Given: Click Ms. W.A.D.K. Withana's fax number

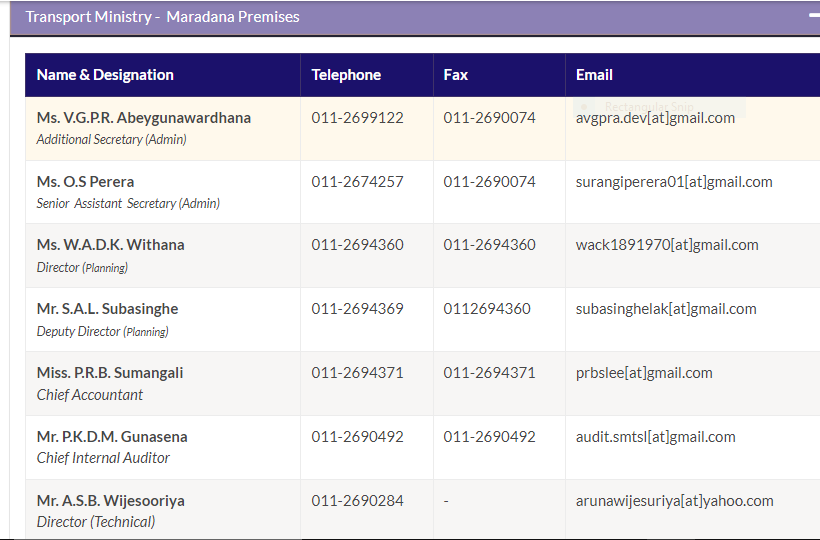Looking at the screenshot, I should coord(489,245).
